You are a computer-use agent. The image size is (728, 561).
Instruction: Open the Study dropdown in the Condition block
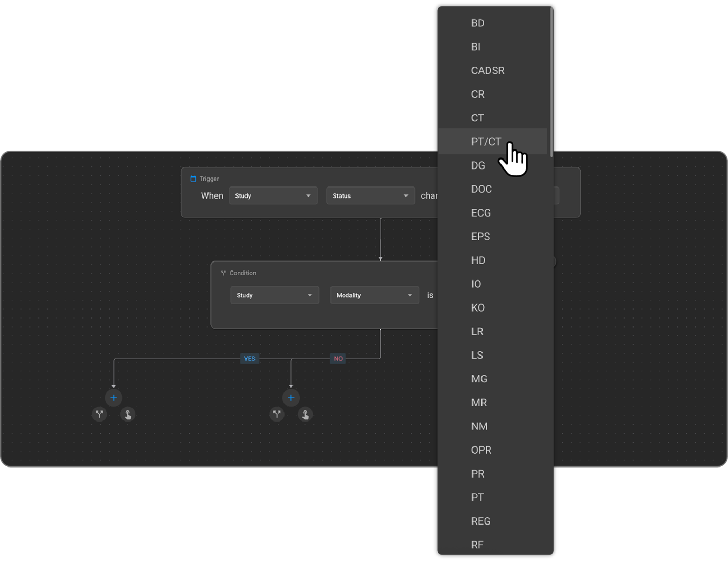tap(275, 295)
